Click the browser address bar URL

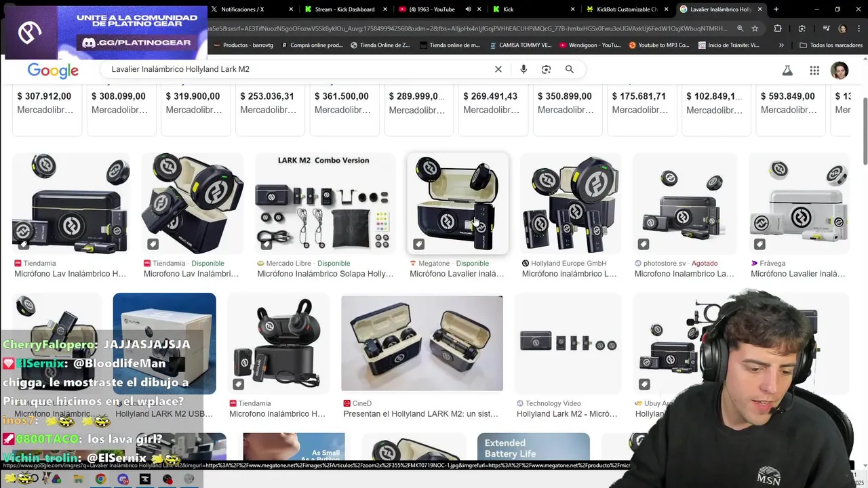(x=468, y=28)
